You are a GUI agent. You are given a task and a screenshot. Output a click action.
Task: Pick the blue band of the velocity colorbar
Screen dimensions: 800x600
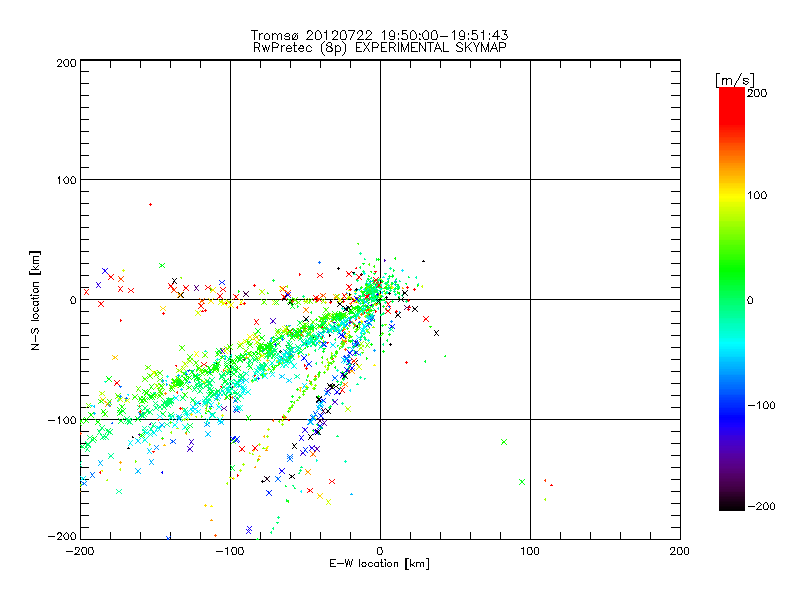pyautogui.click(x=732, y=416)
